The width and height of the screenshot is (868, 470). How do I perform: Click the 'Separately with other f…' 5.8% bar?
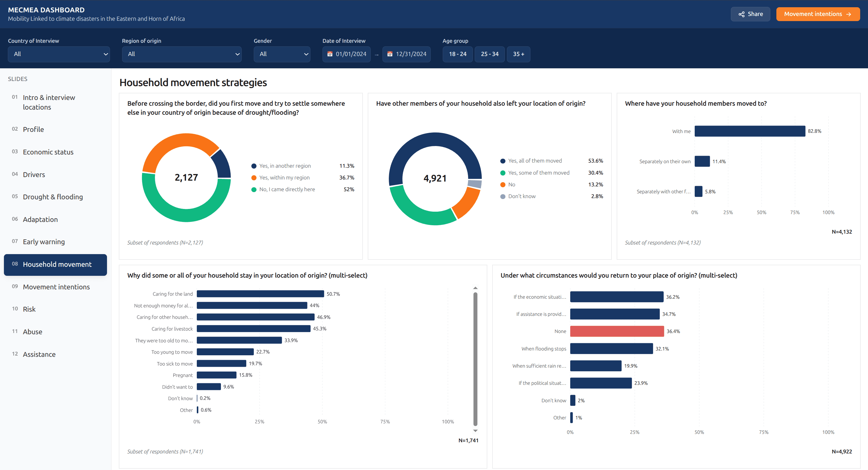point(699,191)
